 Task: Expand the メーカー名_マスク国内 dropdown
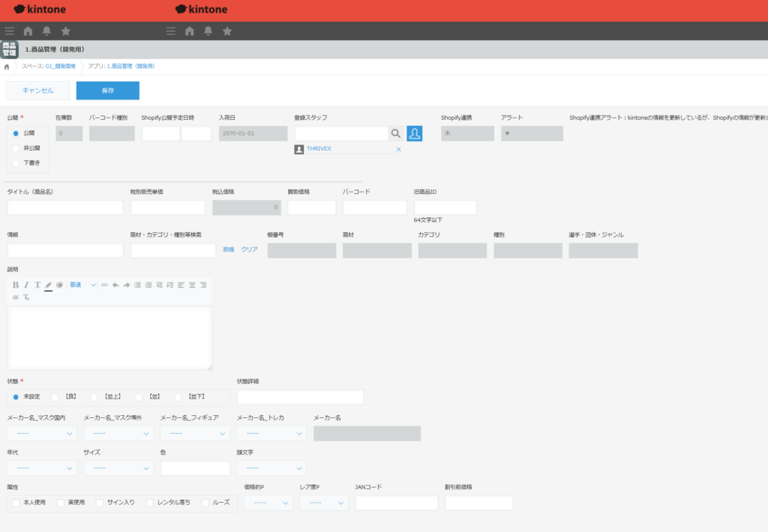tap(42, 434)
